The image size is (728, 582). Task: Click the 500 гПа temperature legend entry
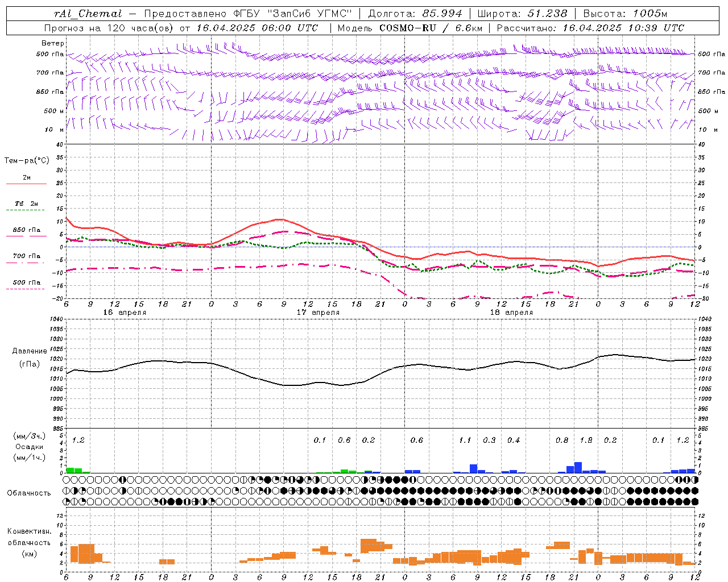coord(27,282)
